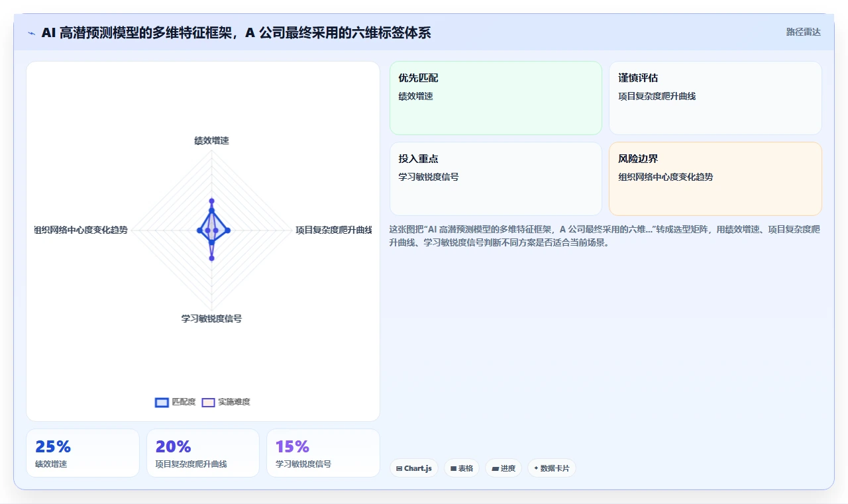Image resolution: width=848 pixels, height=504 pixels.
Task: Open the 谨慎评估 card
Action: pyautogui.click(x=715, y=98)
